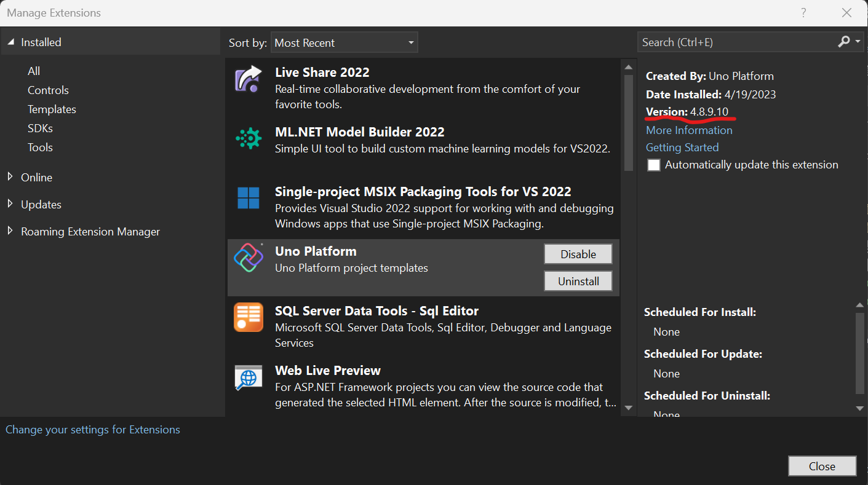Image resolution: width=868 pixels, height=485 pixels.
Task: Click the SQL Server Data Tools icon
Action: pos(249,317)
